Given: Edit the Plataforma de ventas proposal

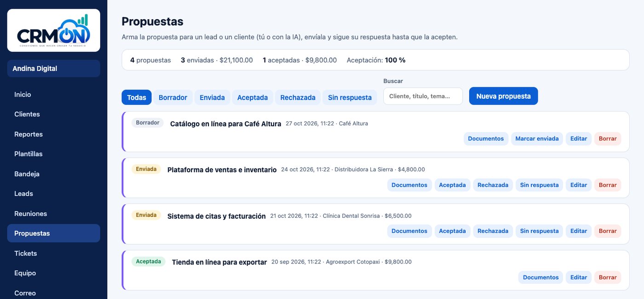Looking at the screenshot, I should pos(579,185).
